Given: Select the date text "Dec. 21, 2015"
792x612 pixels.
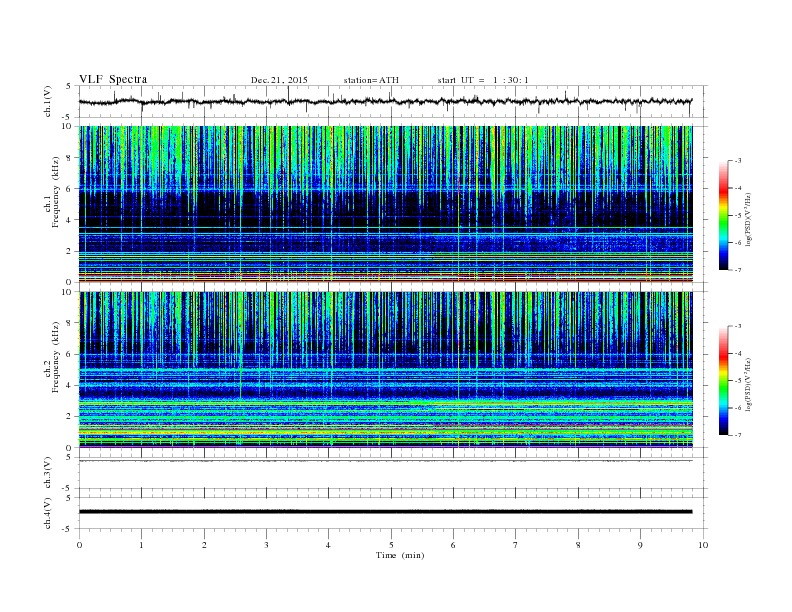Looking at the screenshot, I should tap(279, 80).
